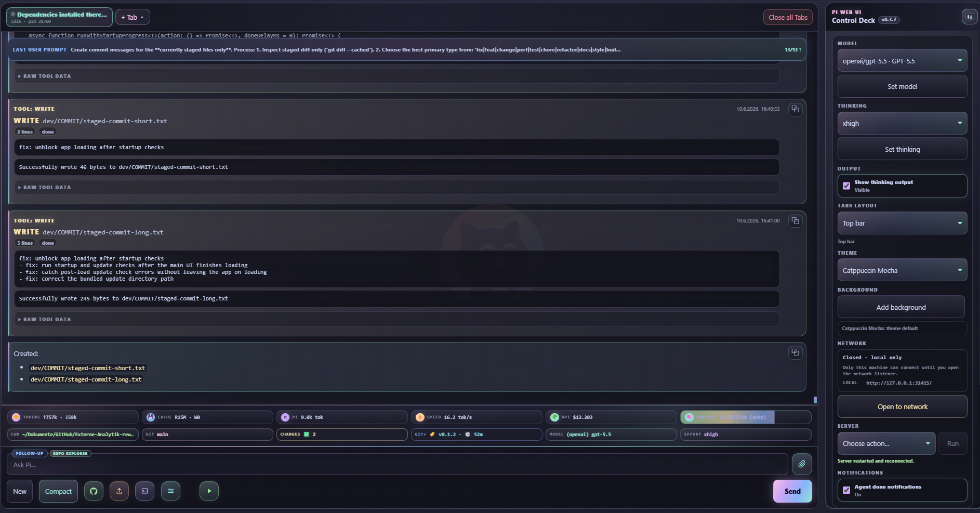Click the Tokens stat icon

point(16,417)
